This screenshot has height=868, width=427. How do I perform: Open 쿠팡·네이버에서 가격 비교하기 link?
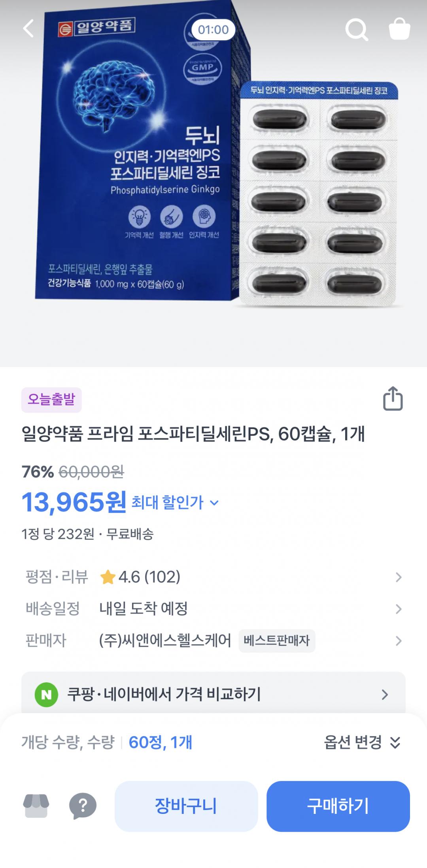tap(213, 694)
